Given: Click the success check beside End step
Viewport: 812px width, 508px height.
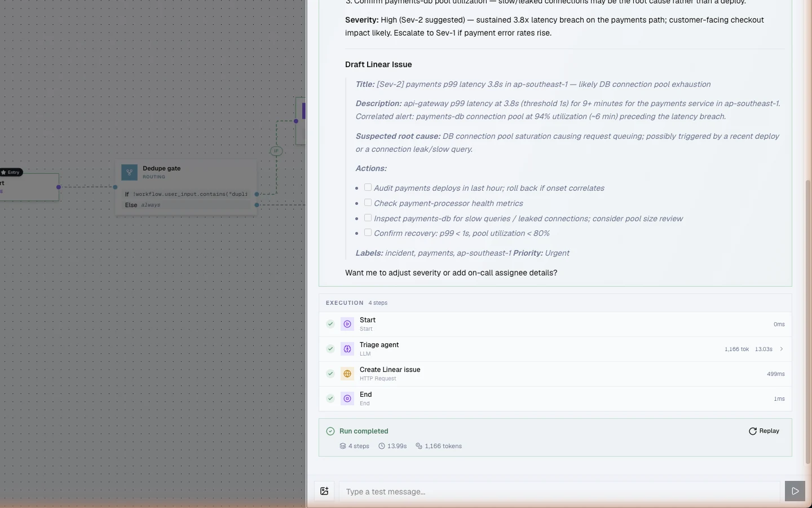Looking at the screenshot, I should (x=330, y=398).
